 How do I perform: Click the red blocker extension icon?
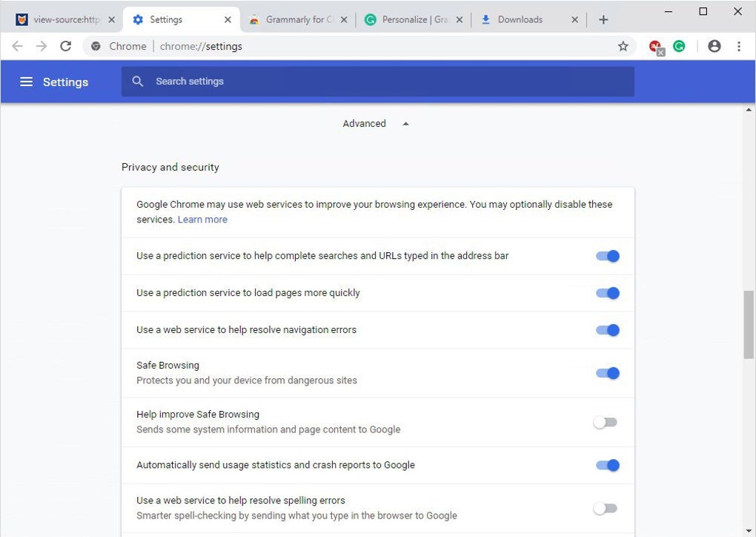coord(655,47)
